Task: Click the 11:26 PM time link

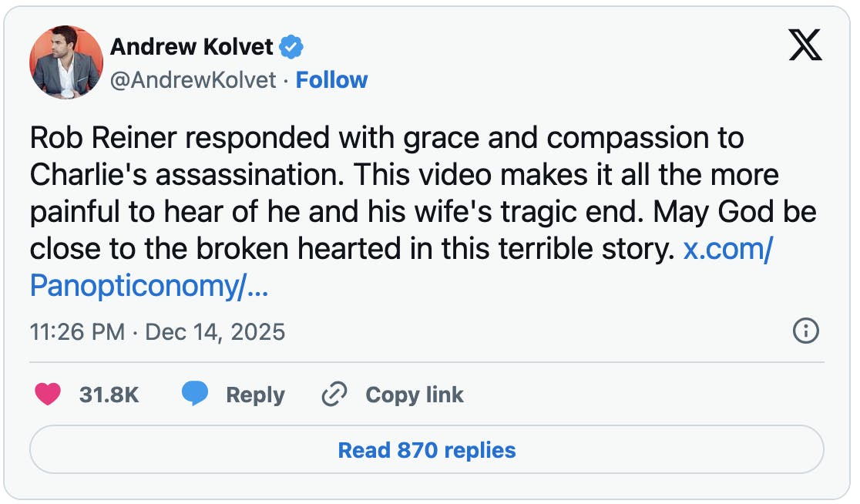Action: pyautogui.click(x=78, y=331)
